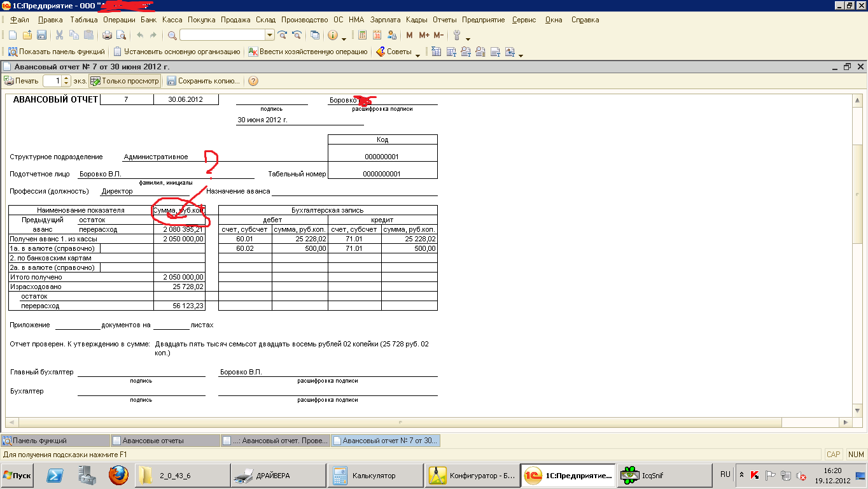Toggle the 'Только просмотр' view-only mode
Viewport: 868px width, 489px height.
point(125,81)
